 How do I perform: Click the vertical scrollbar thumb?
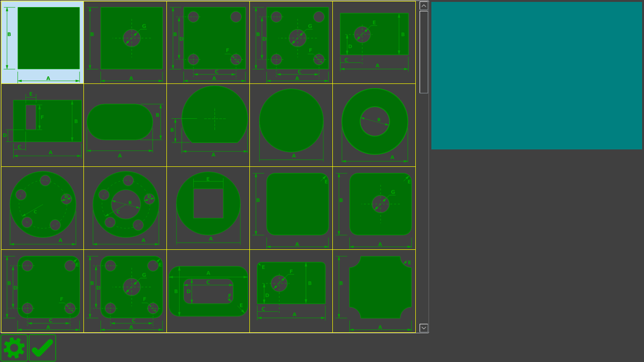(424, 52)
